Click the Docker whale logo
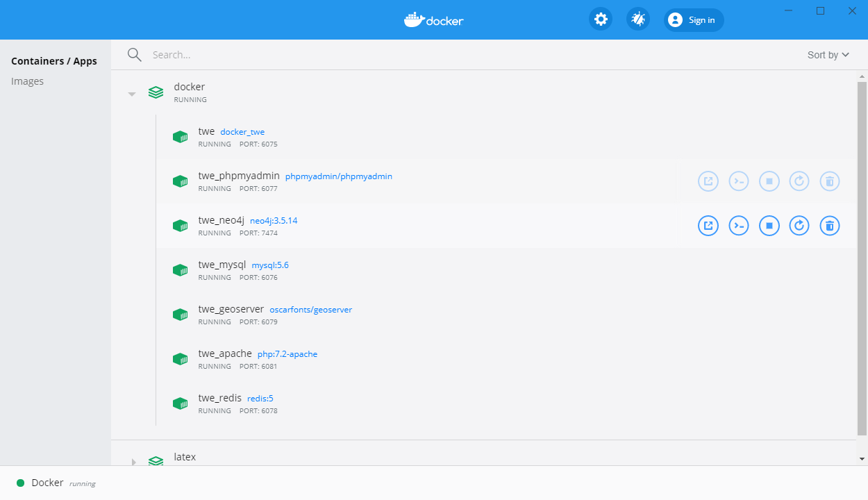 click(x=434, y=20)
